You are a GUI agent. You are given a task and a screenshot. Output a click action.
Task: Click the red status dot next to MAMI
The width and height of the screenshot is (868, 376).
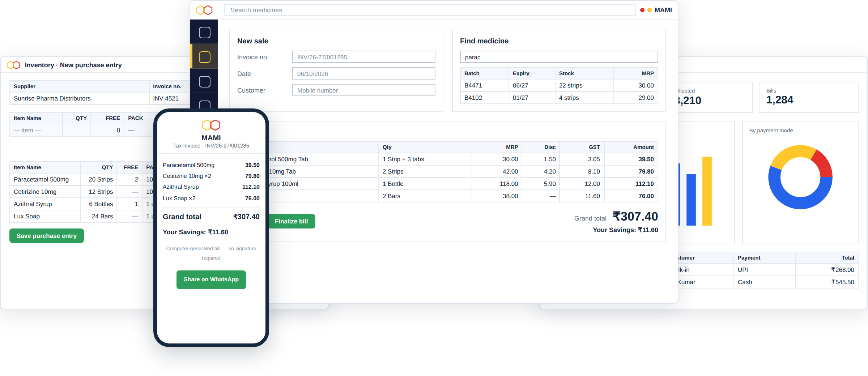point(642,10)
